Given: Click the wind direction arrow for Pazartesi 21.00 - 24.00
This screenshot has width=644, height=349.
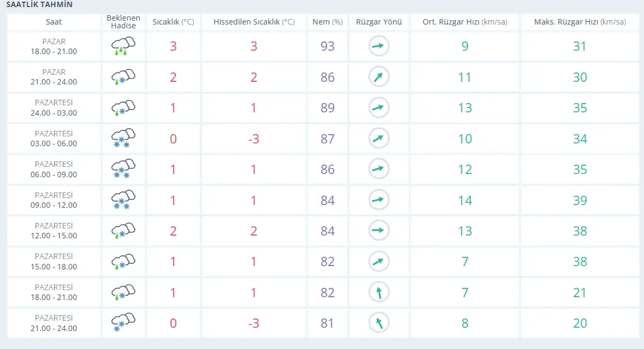Looking at the screenshot, I should [x=378, y=322].
